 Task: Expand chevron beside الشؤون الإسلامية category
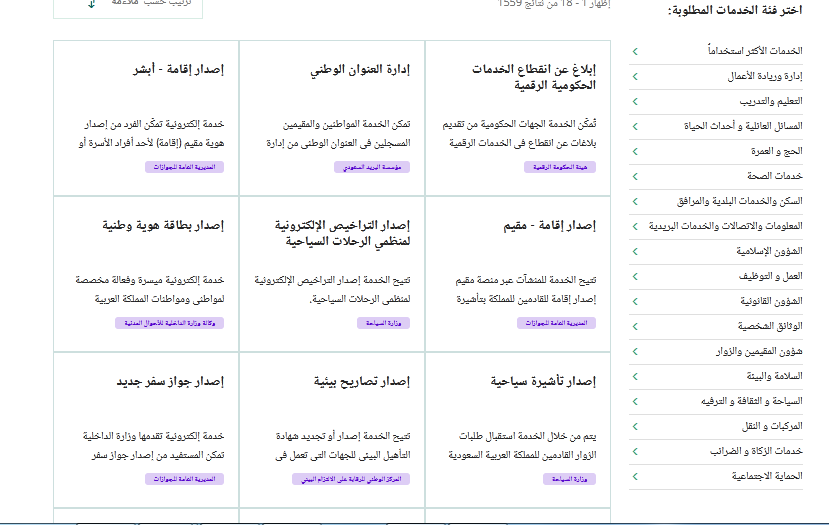[635, 252]
